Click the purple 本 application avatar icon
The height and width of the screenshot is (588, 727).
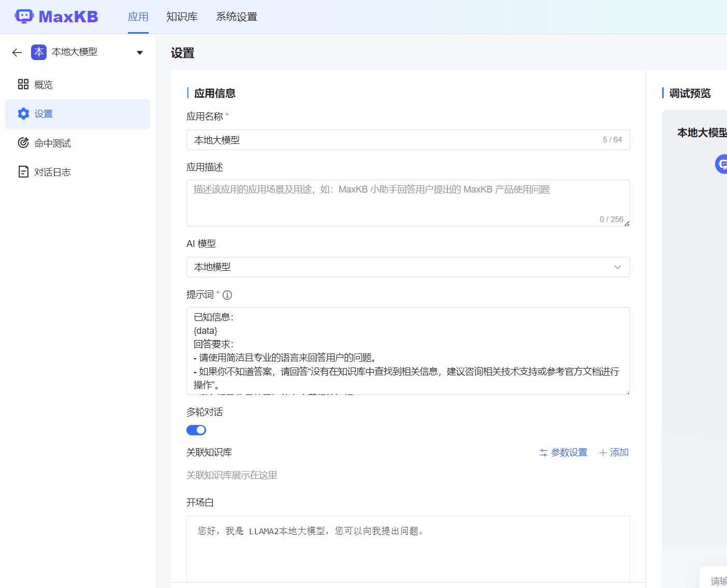(39, 52)
